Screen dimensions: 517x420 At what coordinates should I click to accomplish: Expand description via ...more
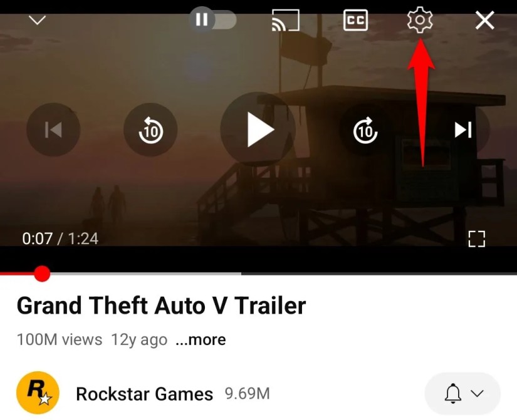click(201, 340)
